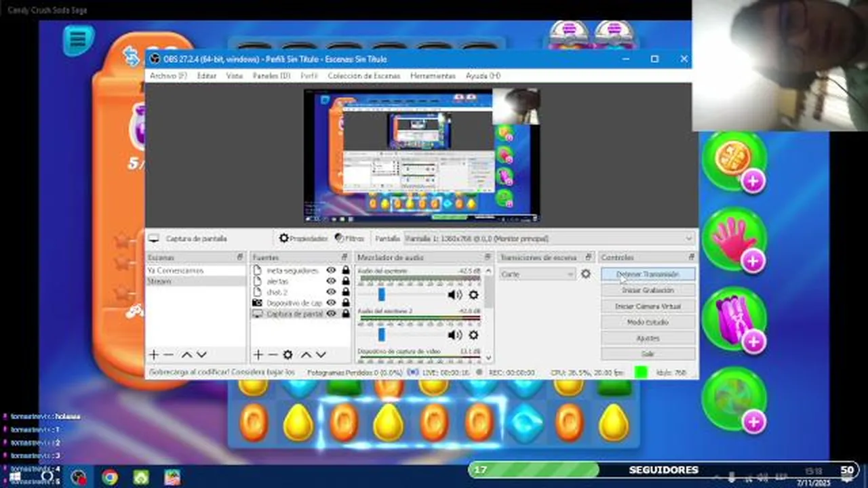The width and height of the screenshot is (868, 488).
Task: Open Audio del escritorio 2 settings gear
Action: [473, 335]
